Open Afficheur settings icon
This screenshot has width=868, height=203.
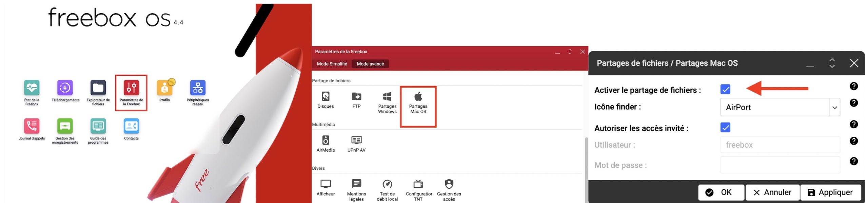(x=325, y=184)
